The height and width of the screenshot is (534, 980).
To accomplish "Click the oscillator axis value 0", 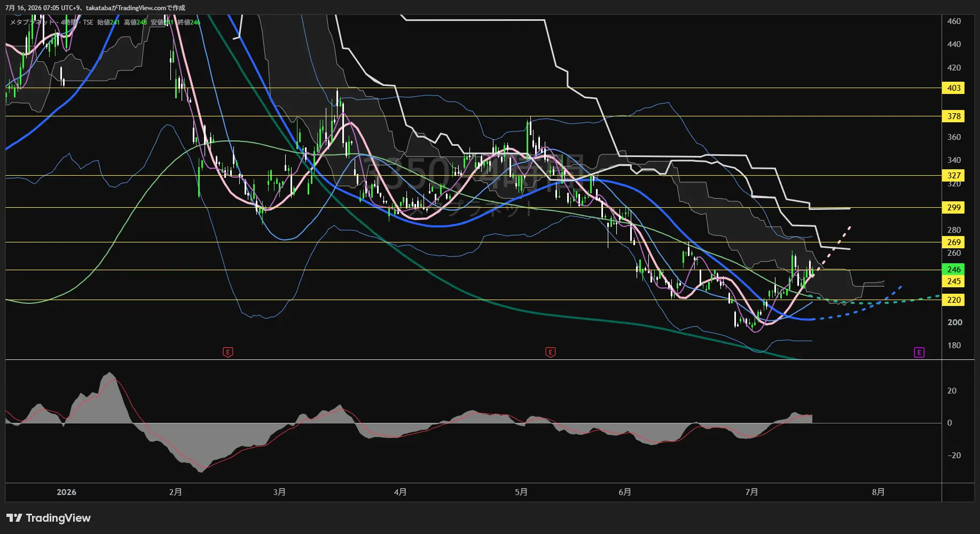I will tap(949, 423).
